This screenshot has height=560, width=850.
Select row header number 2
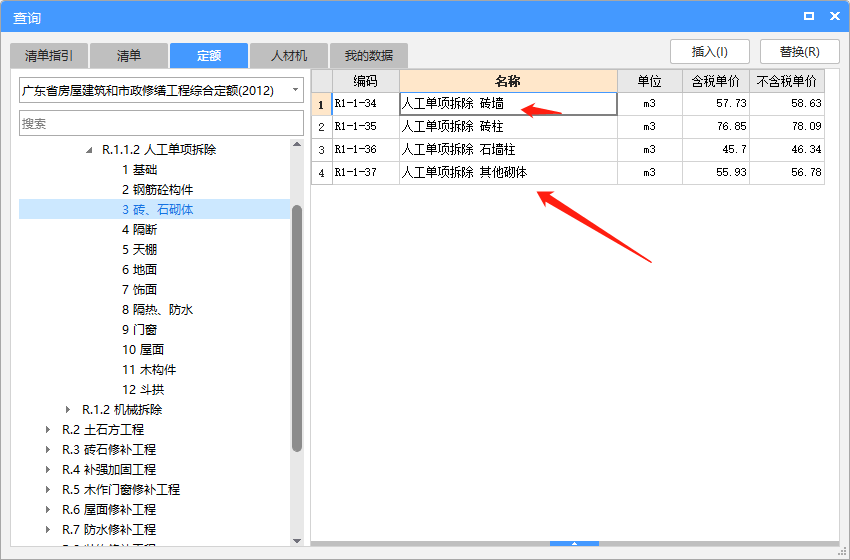pos(321,127)
